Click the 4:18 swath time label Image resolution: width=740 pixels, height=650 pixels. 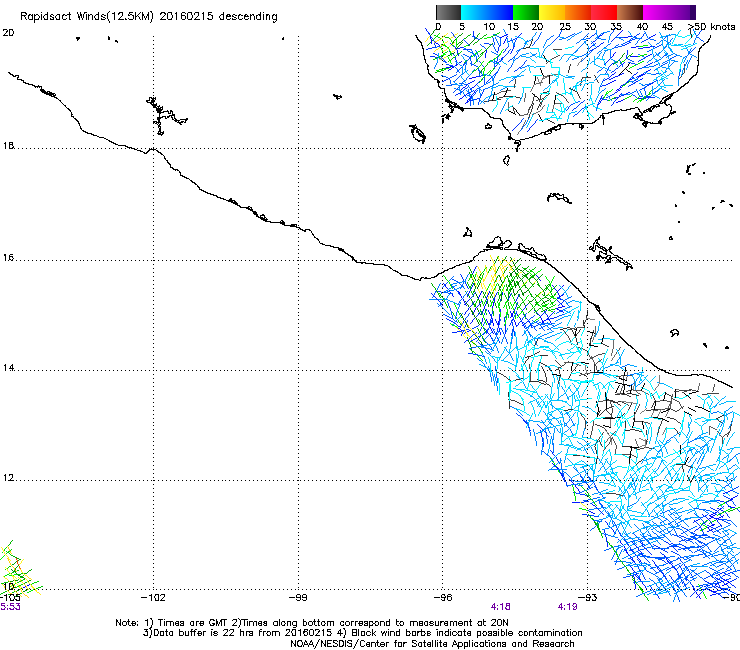click(500, 607)
